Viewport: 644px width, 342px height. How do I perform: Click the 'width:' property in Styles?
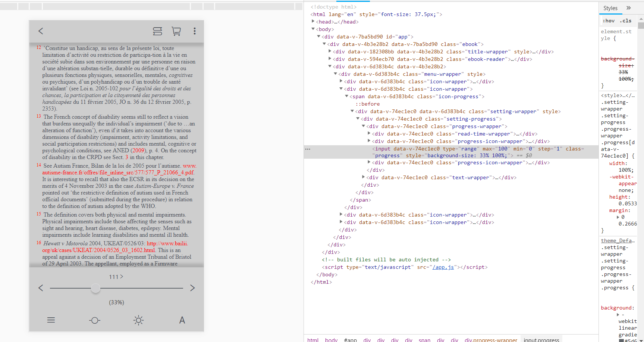point(618,164)
